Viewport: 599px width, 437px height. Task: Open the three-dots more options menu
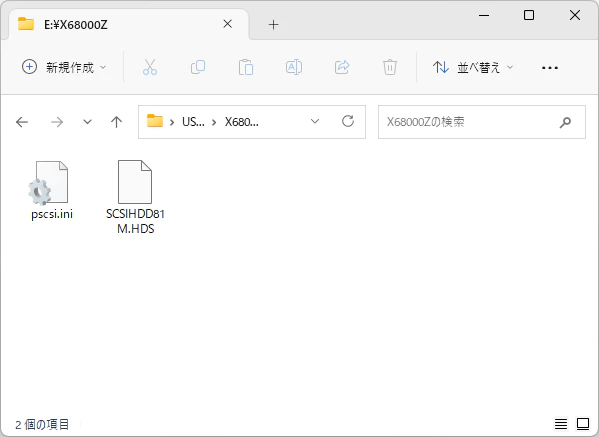pos(550,68)
